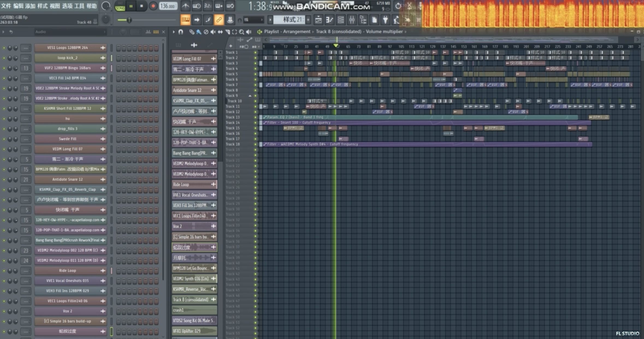Open the 帮助 (Help) menu
The width and height of the screenshot is (644, 339).
click(91, 6)
